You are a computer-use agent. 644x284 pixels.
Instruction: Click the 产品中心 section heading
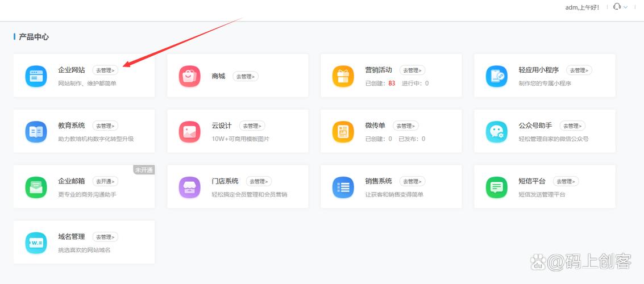[34, 37]
